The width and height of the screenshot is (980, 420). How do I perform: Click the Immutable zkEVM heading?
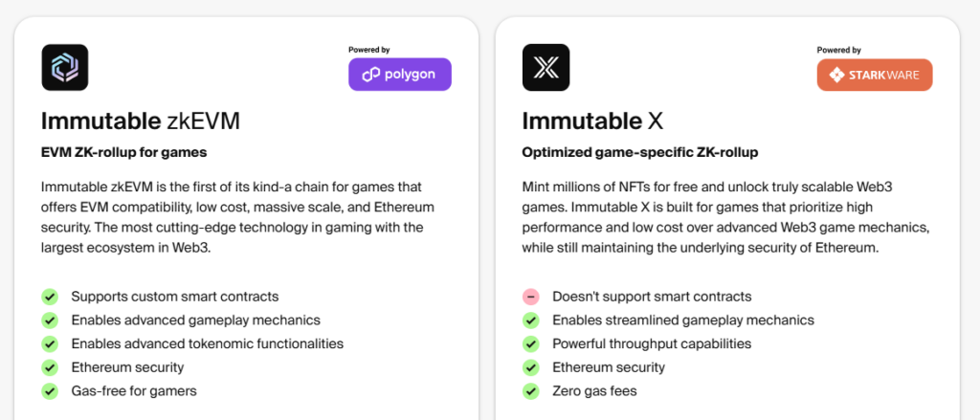pos(140,121)
